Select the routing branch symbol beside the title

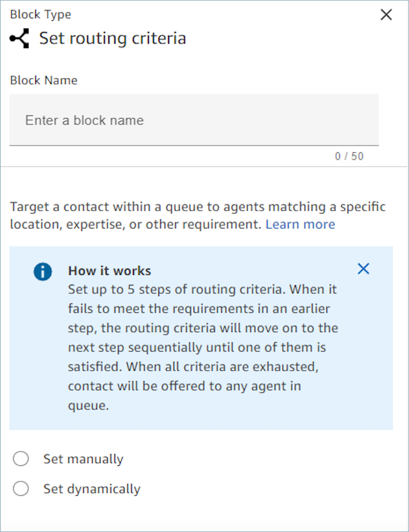click(x=19, y=37)
